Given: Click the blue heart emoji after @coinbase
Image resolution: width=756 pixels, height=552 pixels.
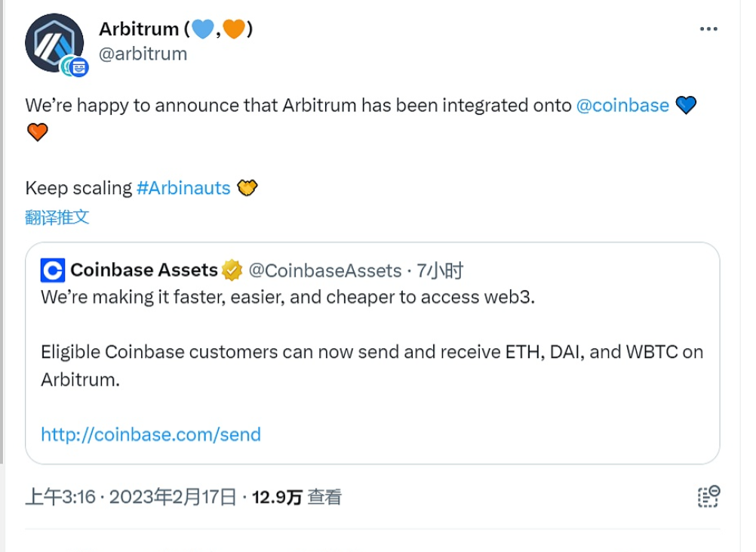Looking at the screenshot, I should pos(685,105).
